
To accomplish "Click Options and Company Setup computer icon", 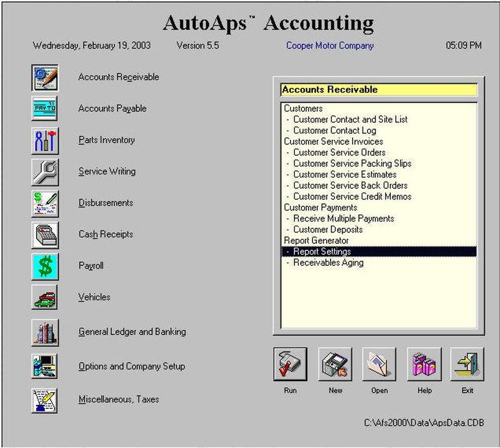I will pyautogui.click(x=45, y=366).
